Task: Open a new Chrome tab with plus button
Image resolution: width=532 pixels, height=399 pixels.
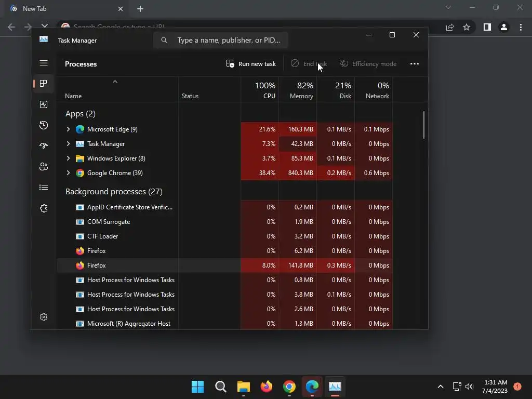Action: point(140,9)
